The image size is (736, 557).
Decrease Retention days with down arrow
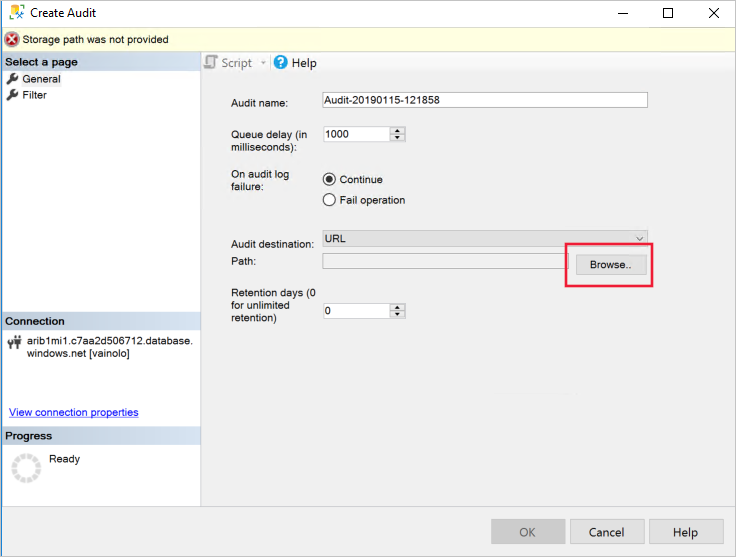click(x=398, y=314)
